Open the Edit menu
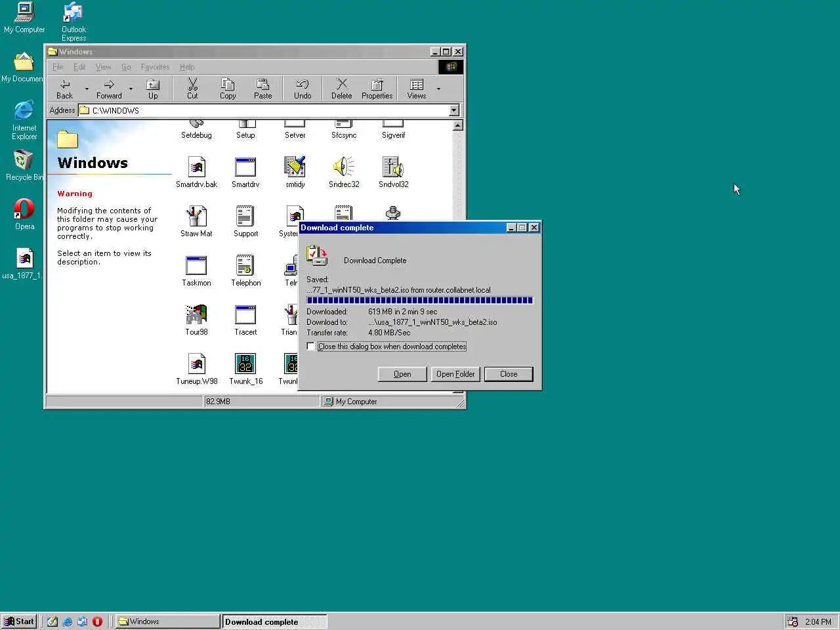Image resolution: width=840 pixels, height=630 pixels. pyautogui.click(x=79, y=67)
